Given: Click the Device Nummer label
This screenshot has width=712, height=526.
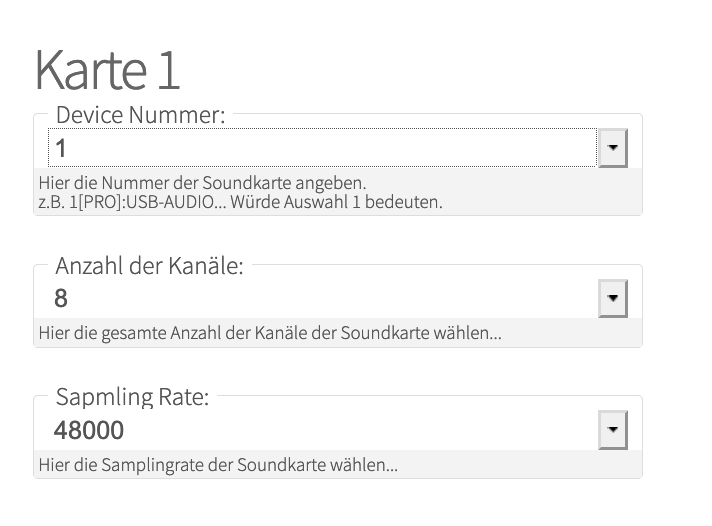Looking at the screenshot, I should pos(140,115).
